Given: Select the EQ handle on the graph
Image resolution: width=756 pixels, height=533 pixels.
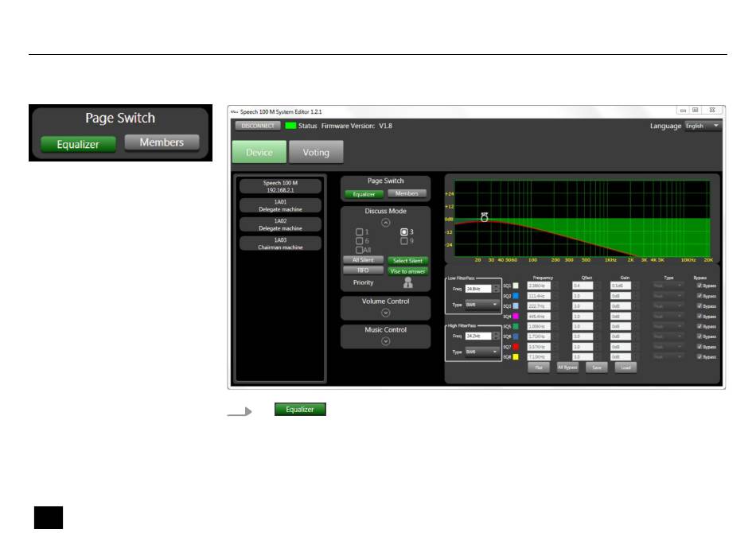Looking at the screenshot, I should tap(484, 216).
